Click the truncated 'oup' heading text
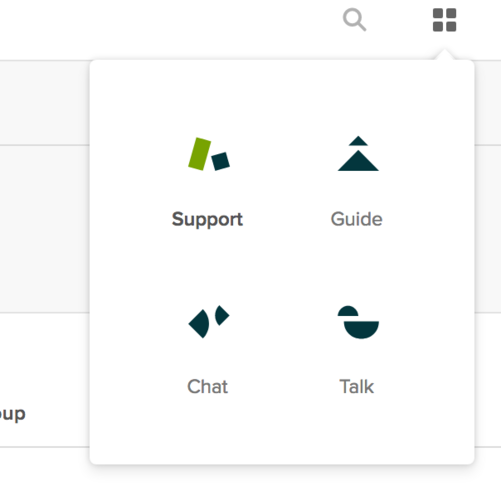 12,415
